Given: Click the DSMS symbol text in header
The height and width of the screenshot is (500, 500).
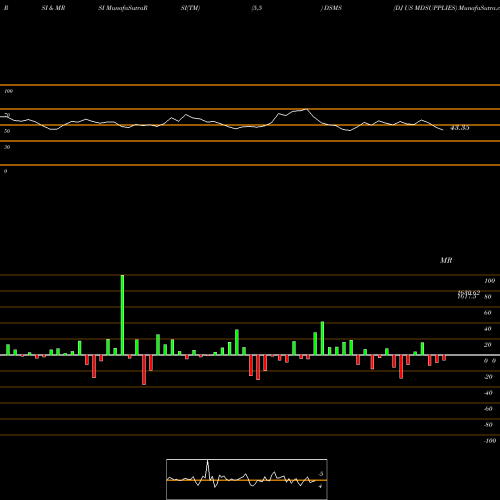Looking at the screenshot, I should (x=333, y=8).
